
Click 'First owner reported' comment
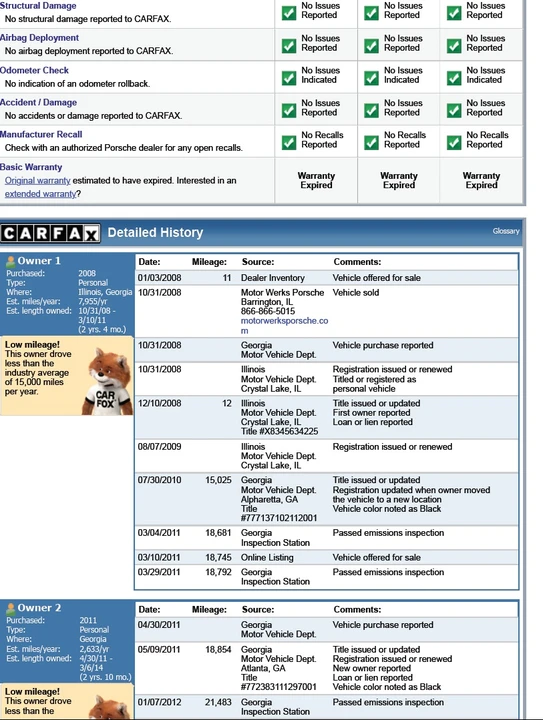(371, 412)
